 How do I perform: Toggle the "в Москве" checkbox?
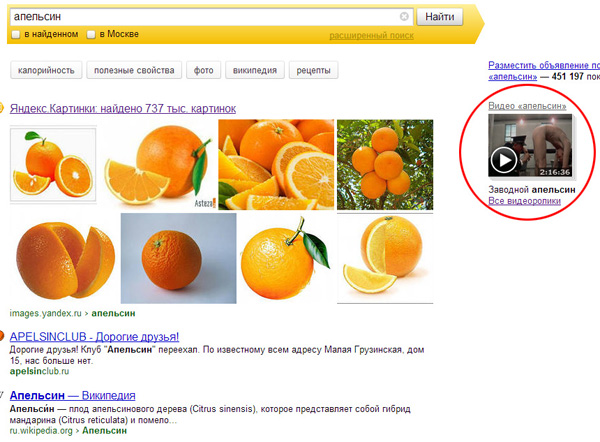click(x=91, y=35)
